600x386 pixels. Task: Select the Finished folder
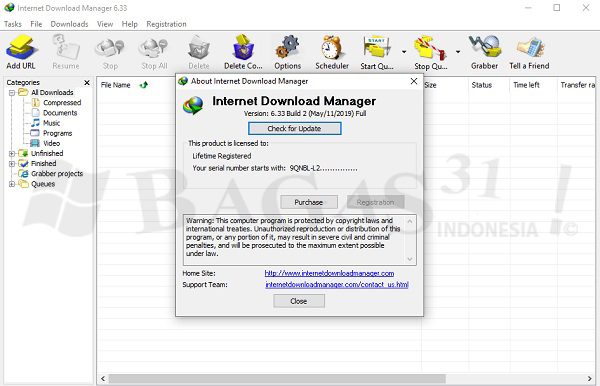tap(38, 164)
